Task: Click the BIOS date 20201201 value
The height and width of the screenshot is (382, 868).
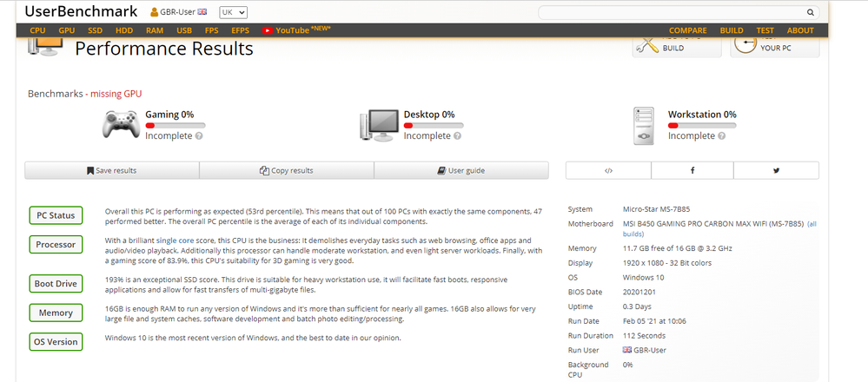Action: [640, 292]
